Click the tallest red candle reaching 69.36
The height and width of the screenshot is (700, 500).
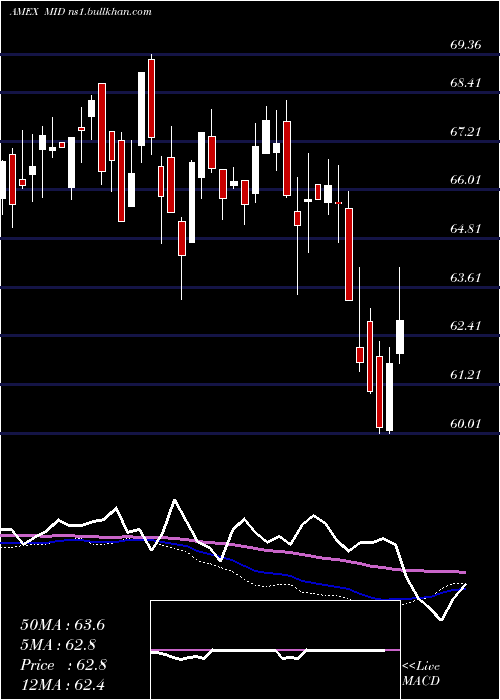[152, 98]
